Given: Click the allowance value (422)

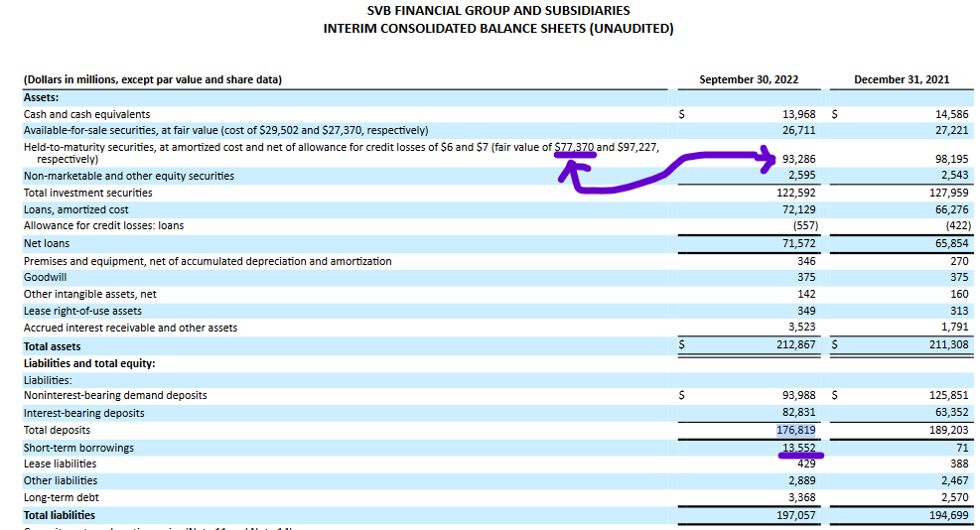Looking at the screenshot, I should tap(957, 225).
